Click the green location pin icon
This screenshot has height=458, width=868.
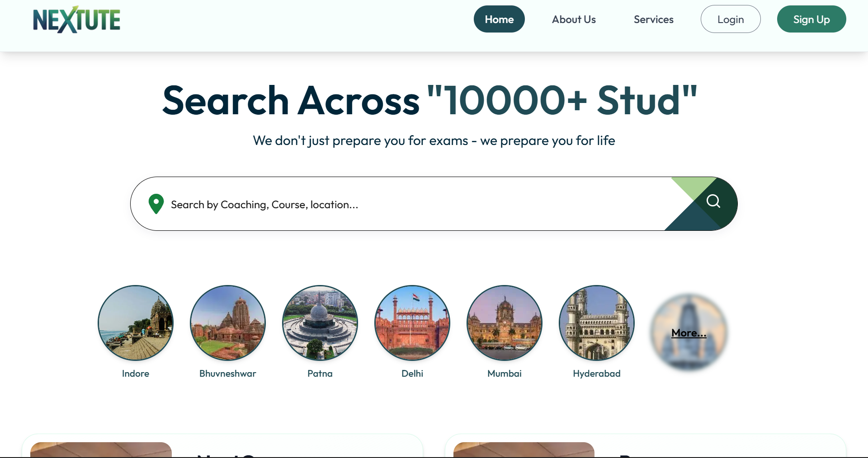pyautogui.click(x=156, y=204)
